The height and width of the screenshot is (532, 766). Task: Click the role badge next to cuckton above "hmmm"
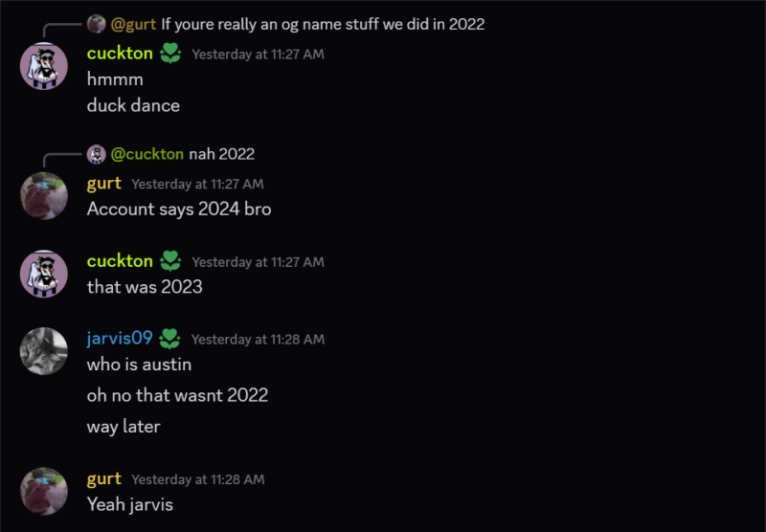tap(170, 54)
